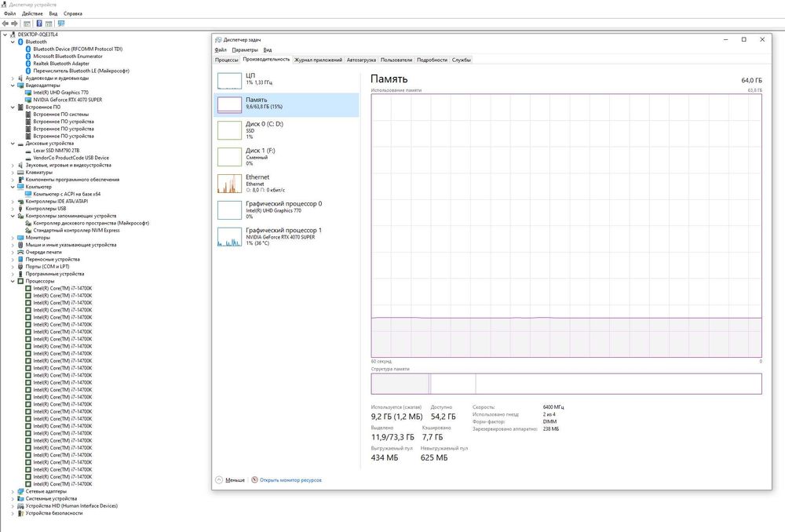
Task: Click the Контроллеры USB category icon
Action: [x=20, y=209]
